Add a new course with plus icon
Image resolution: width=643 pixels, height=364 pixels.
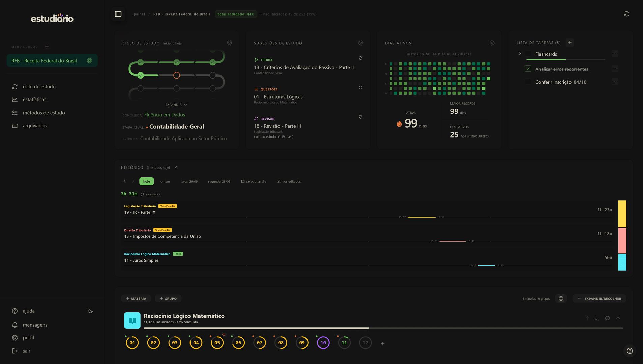pyautogui.click(x=47, y=46)
